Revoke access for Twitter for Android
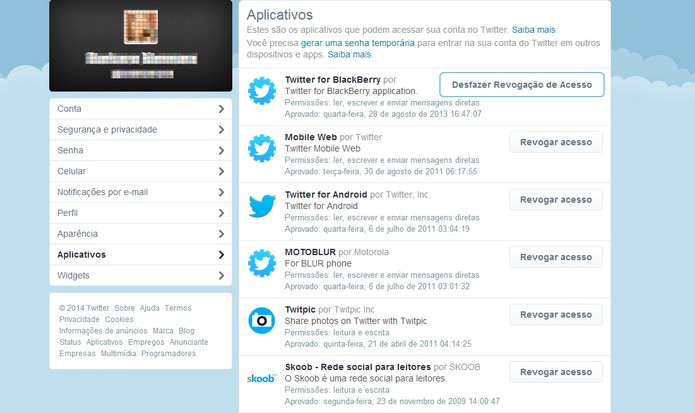Image resolution: width=695 pixels, height=413 pixels. pyautogui.click(x=556, y=200)
